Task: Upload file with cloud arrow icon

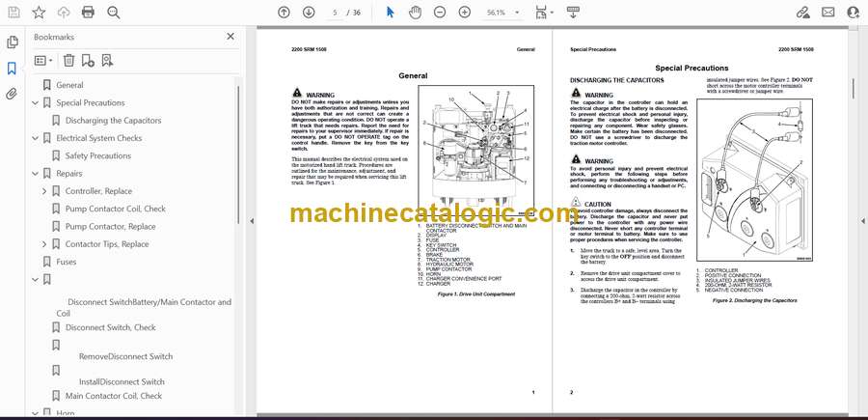Action: coord(64,13)
